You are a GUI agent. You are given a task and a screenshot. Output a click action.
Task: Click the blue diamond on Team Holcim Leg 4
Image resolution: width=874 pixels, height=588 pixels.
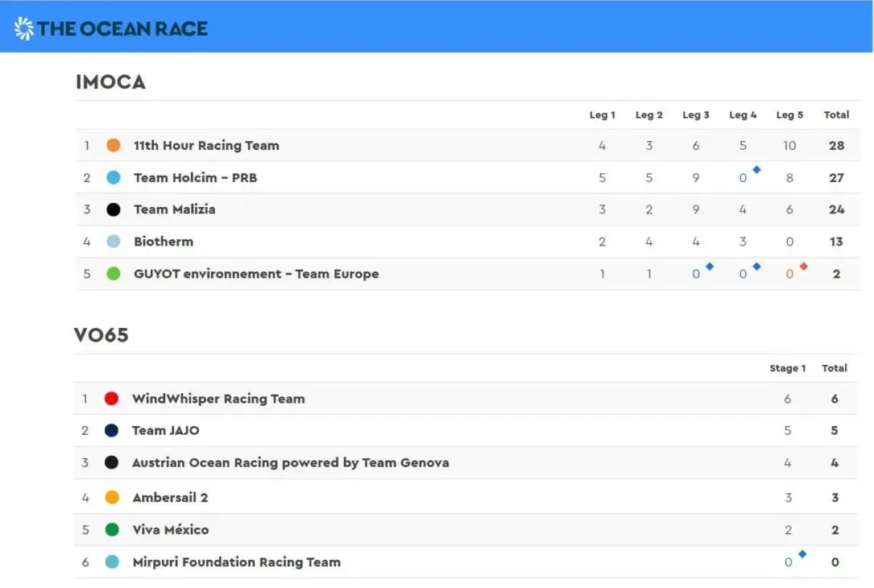click(756, 169)
